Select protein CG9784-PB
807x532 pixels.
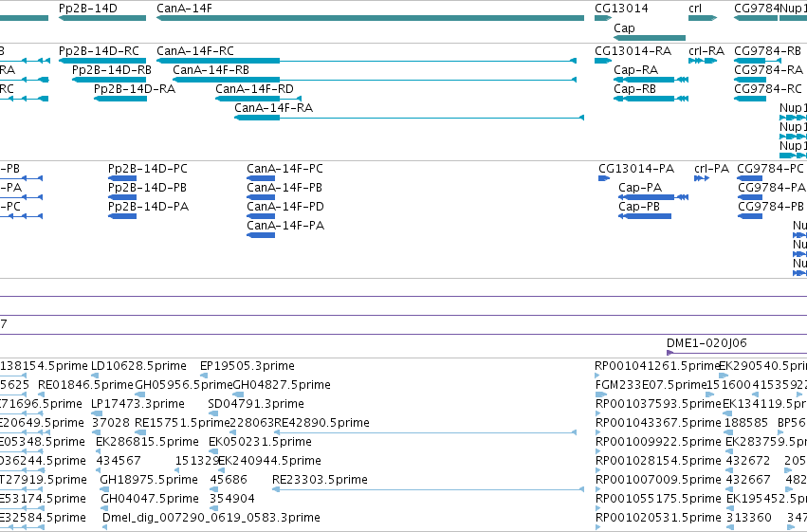point(750,216)
